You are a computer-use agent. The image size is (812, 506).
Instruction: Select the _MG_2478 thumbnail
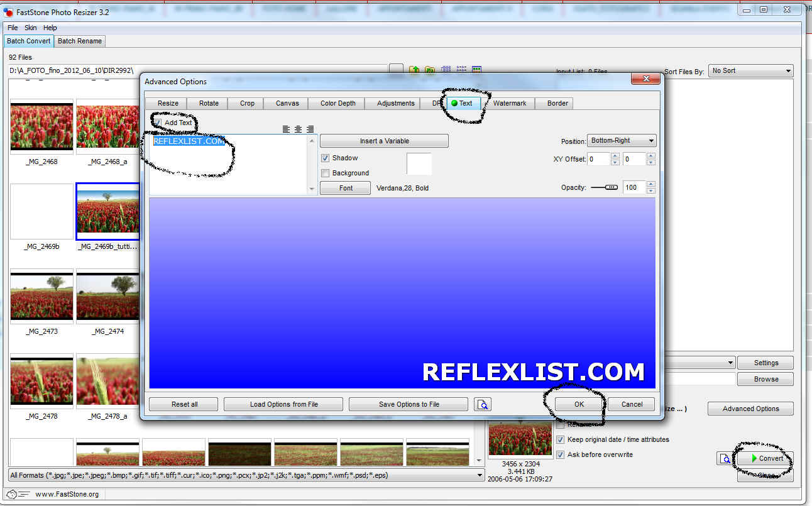pyautogui.click(x=42, y=381)
